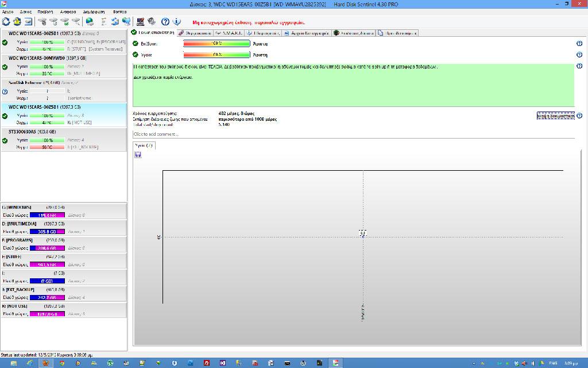This screenshot has height=368, width=588.
Task: Click the question status icon of the SanDisk Extreme disk
Action: point(5,91)
